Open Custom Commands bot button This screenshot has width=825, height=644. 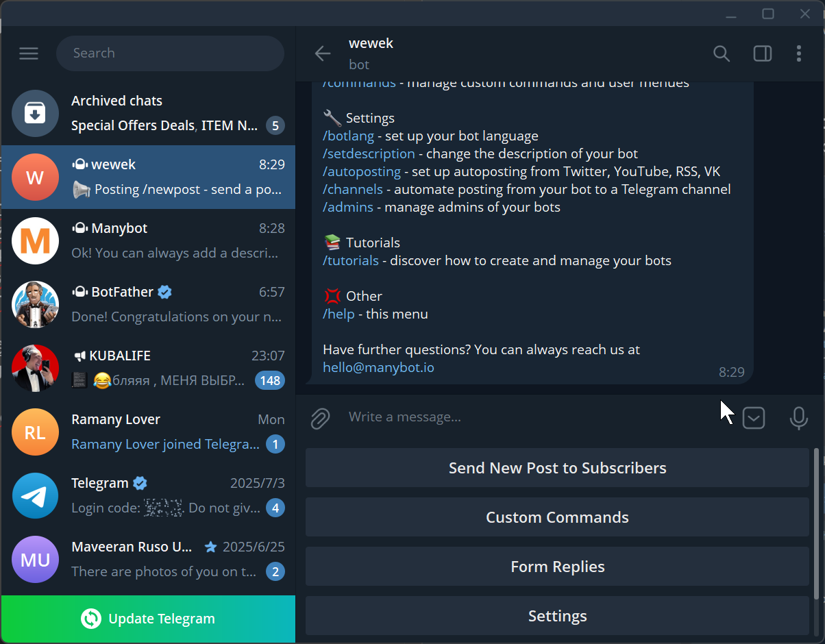click(557, 517)
